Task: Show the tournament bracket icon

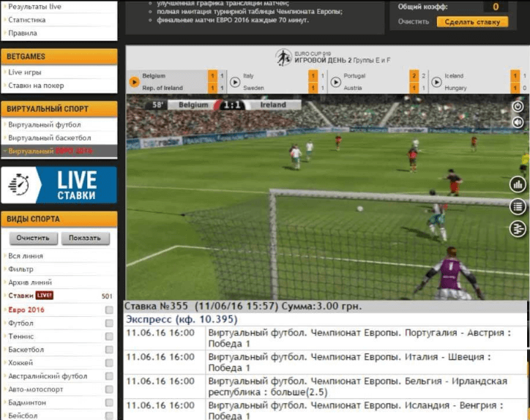Action: [x=518, y=229]
